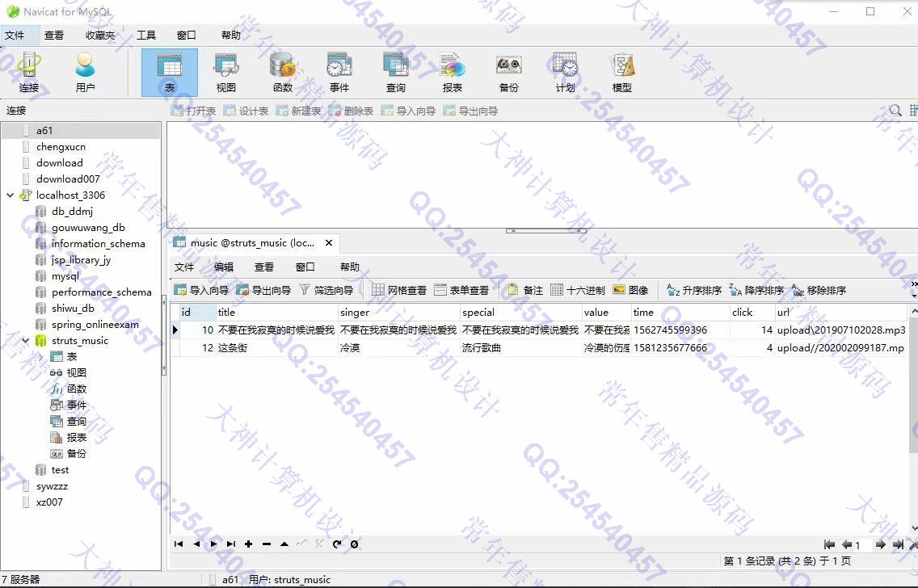The height and width of the screenshot is (588, 918).
Task: Click 打开表 open table button
Action: [x=193, y=111]
